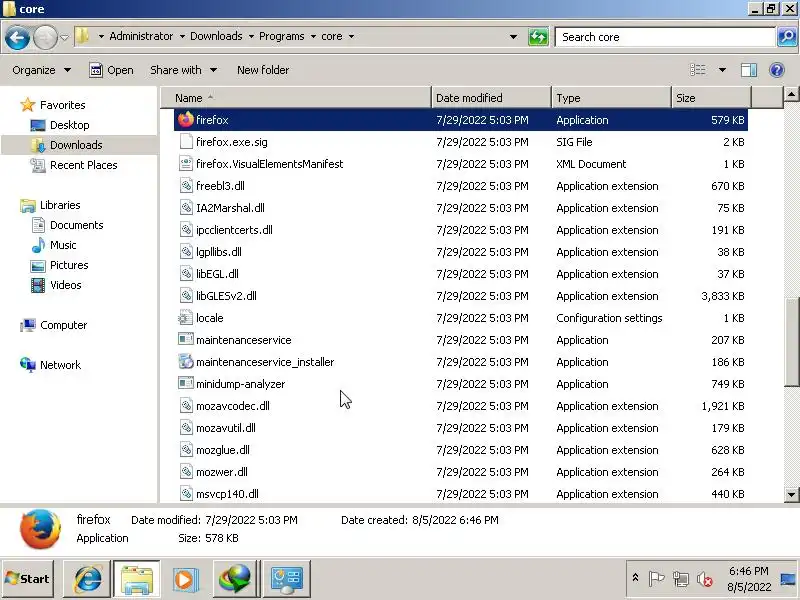Open the Documents library
The width and height of the screenshot is (800, 600).
tap(77, 225)
